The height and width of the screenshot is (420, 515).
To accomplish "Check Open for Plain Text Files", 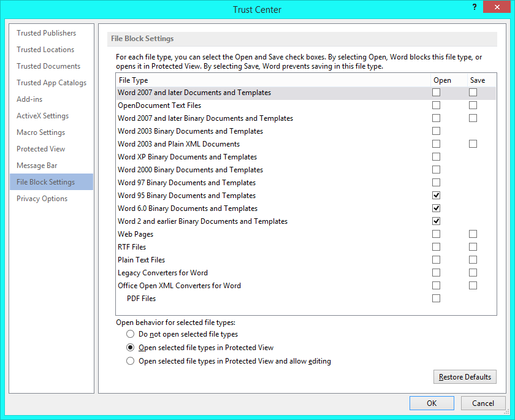I will [x=436, y=260].
